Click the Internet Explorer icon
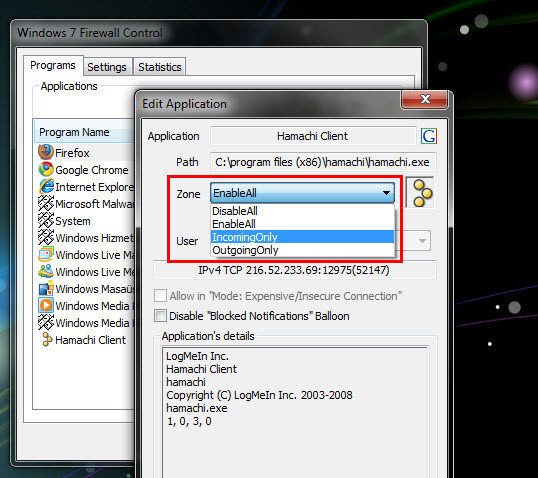This screenshot has width=538, height=478. pos(46,186)
